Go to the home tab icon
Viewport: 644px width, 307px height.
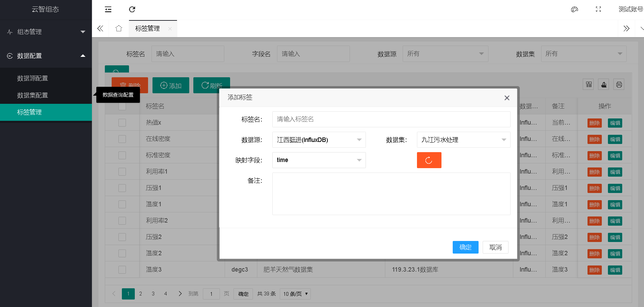tap(119, 29)
